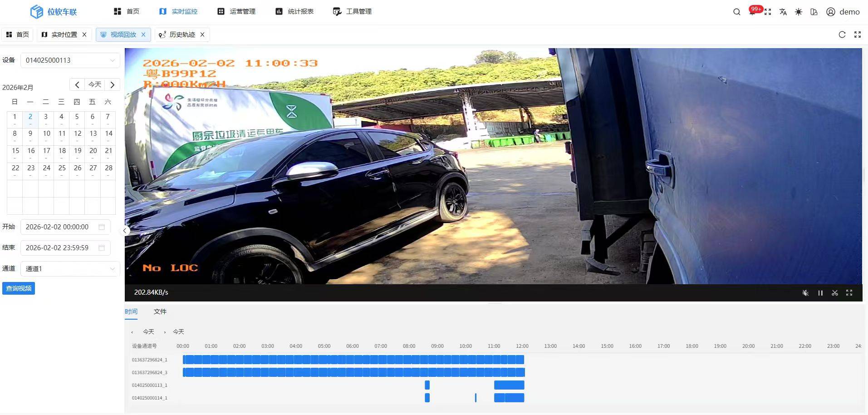Open notifications with 99+ badge

pyautogui.click(x=753, y=12)
